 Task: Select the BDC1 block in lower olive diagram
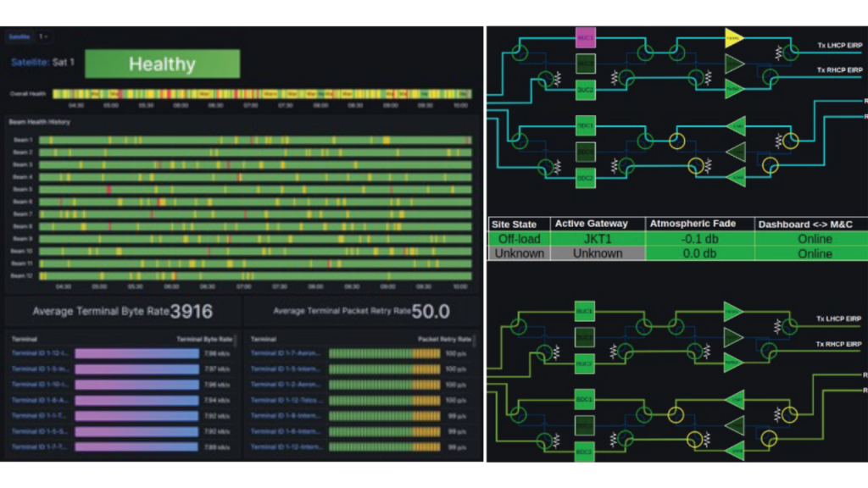click(585, 399)
